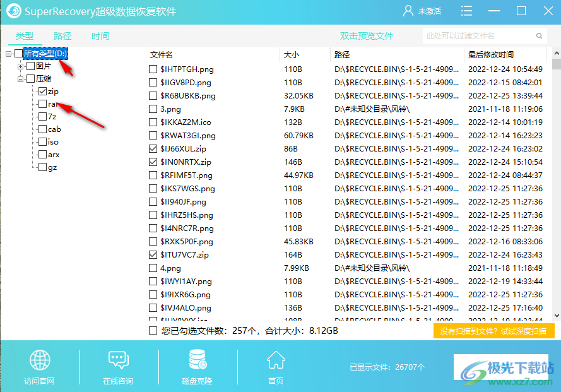Uncheck the $IN0NRTX.zip file checkbox

tap(153, 162)
